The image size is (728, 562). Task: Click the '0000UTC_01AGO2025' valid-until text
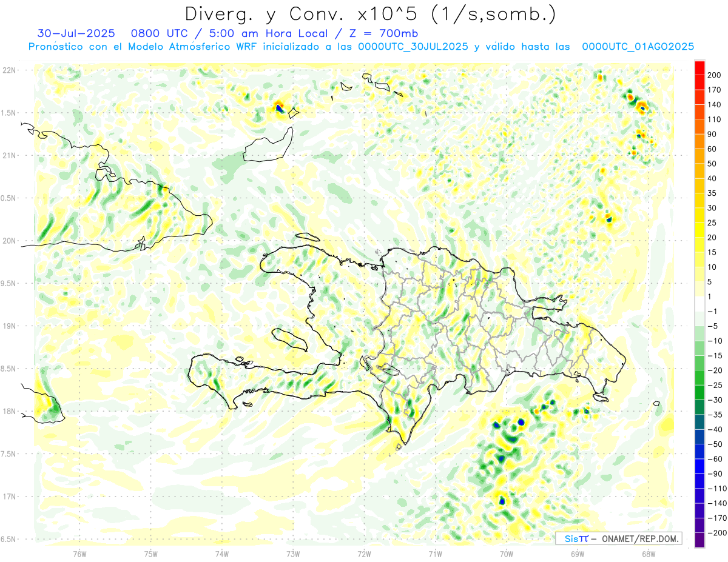click(x=638, y=47)
